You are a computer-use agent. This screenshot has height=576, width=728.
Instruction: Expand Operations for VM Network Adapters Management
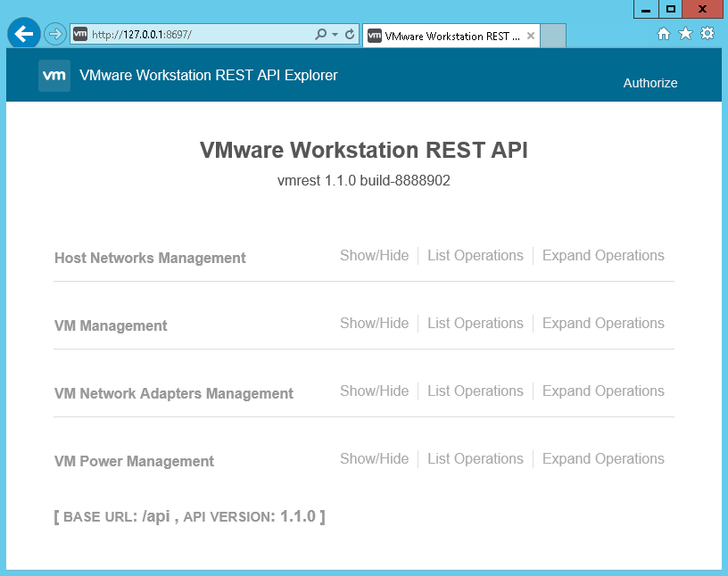(603, 391)
